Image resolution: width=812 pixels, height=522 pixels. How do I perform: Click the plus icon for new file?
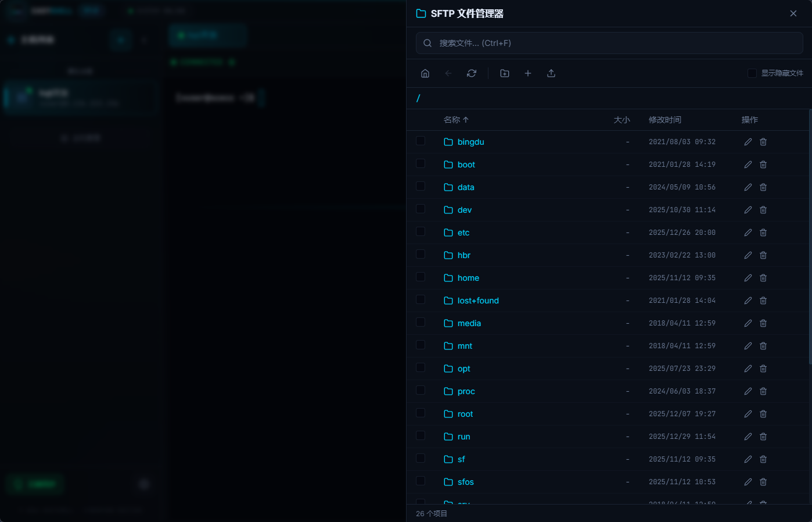(528, 73)
